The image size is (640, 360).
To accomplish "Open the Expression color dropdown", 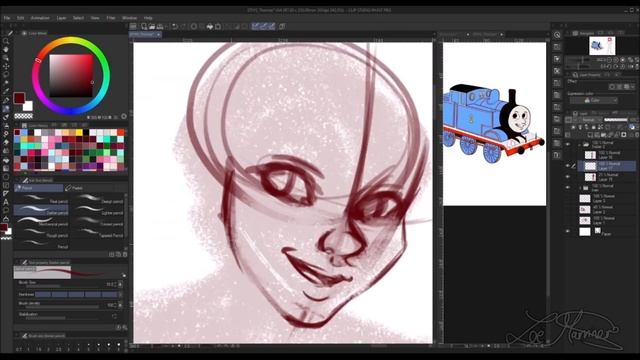I will pos(594,100).
